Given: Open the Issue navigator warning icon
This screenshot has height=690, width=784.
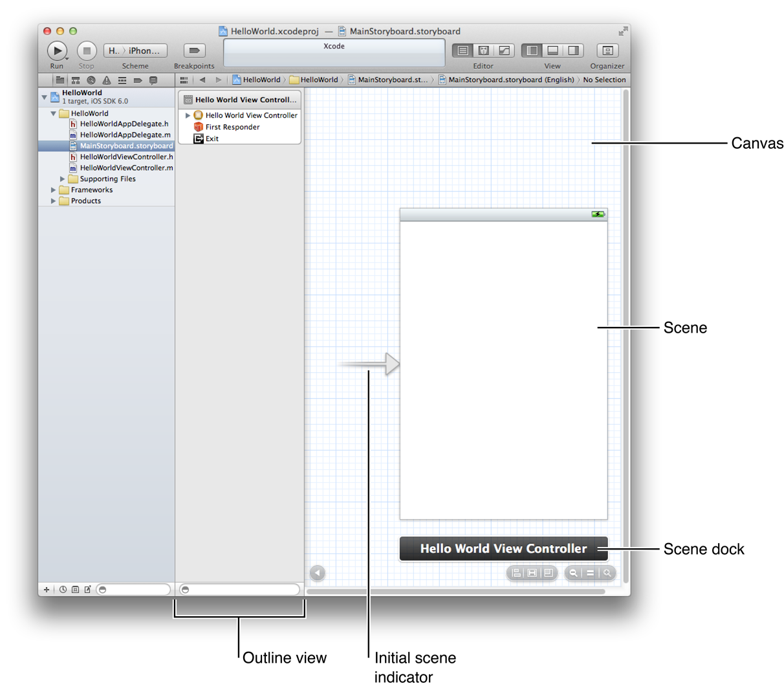Looking at the screenshot, I should (x=106, y=80).
